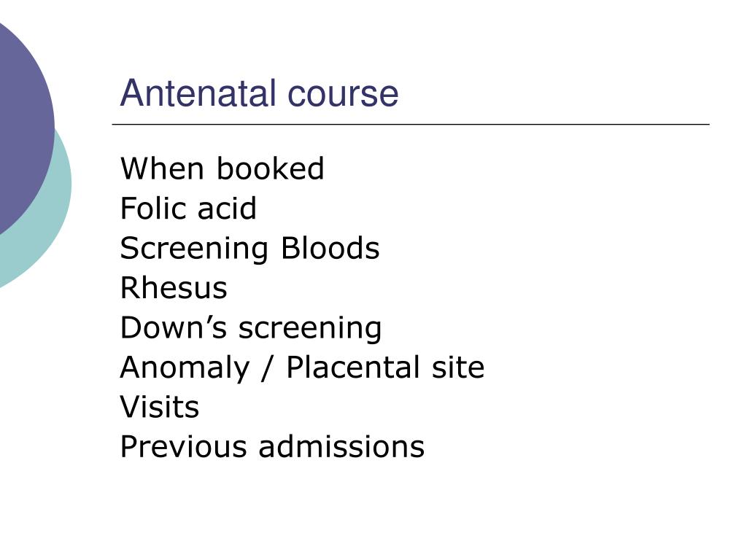Click the Anomaly / Placental site text
747x560 pixels.
click(x=303, y=368)
